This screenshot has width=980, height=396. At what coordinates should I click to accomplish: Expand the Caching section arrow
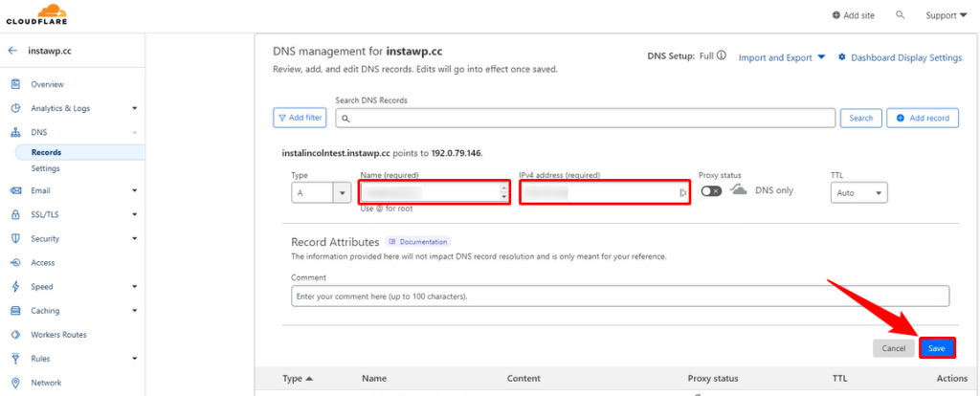coord(134,311)
